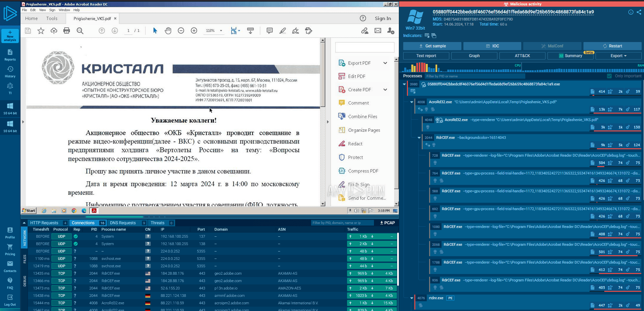This screenshot has height=311, width=644.
Task: Click the Acrobat zoom out minus icon
Action: pyautogui.click(x=181, y=31)
